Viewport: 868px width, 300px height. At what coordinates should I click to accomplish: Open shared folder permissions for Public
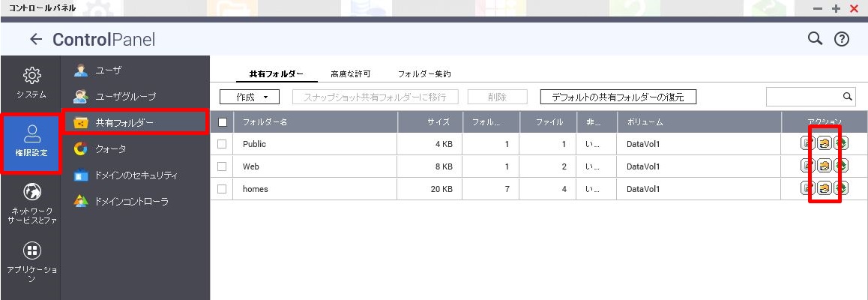click(x=825, y=144)
